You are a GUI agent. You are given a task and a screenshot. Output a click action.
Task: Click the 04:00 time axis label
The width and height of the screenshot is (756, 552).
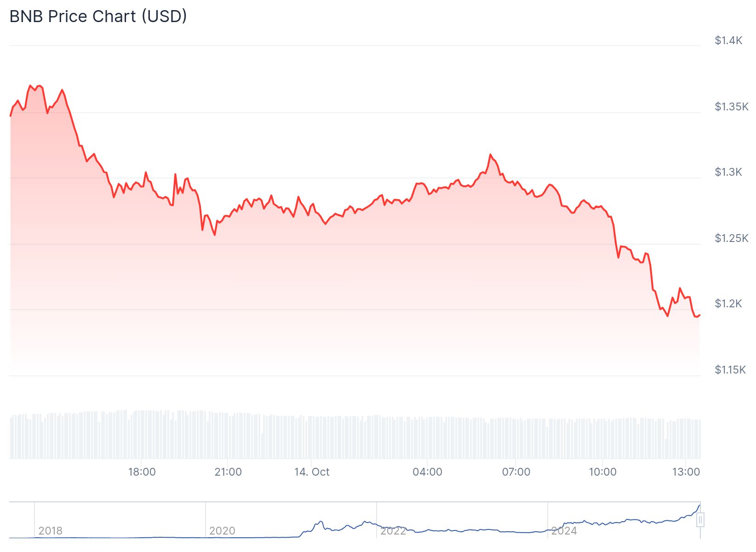coord(427,472)
